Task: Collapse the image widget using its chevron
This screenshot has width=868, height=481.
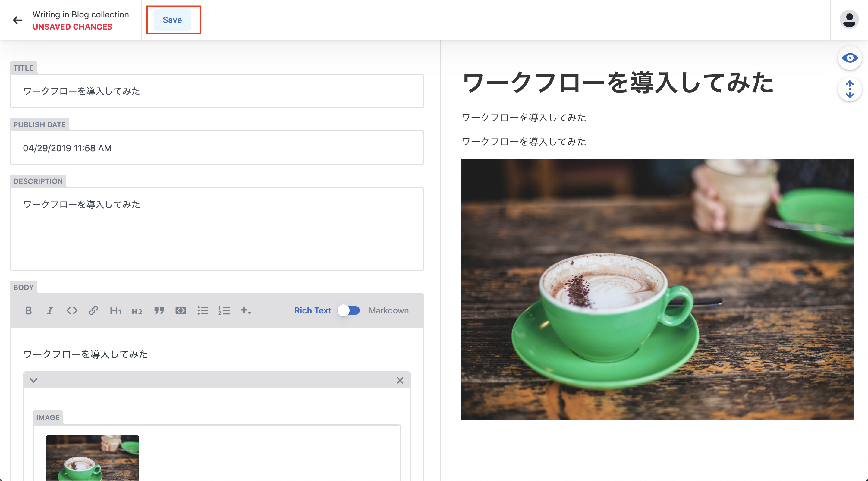Action: coord(33,380)
